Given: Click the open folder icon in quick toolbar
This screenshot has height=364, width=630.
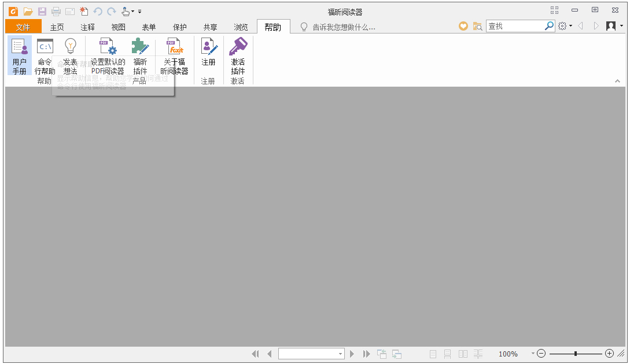Looking at the screenshot, I should click(28, 12).
